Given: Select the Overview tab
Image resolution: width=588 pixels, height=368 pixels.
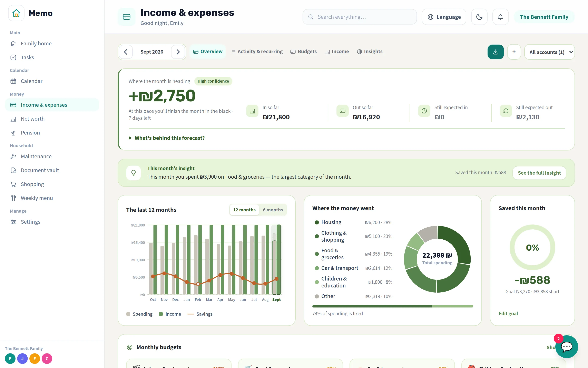Looking at the screenshot, I should 208,52.
